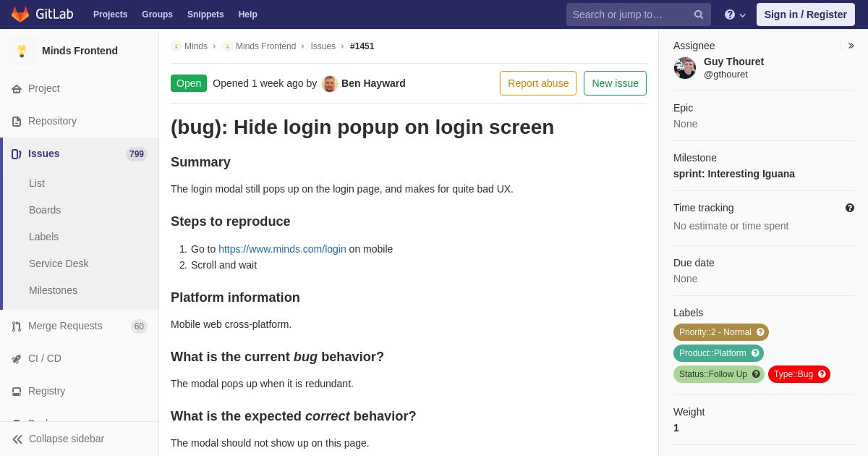Click the Minds Frontend lightbulb project avatar
The width and height of the screenshot is (868, 456).
click(x=22, y=51)
